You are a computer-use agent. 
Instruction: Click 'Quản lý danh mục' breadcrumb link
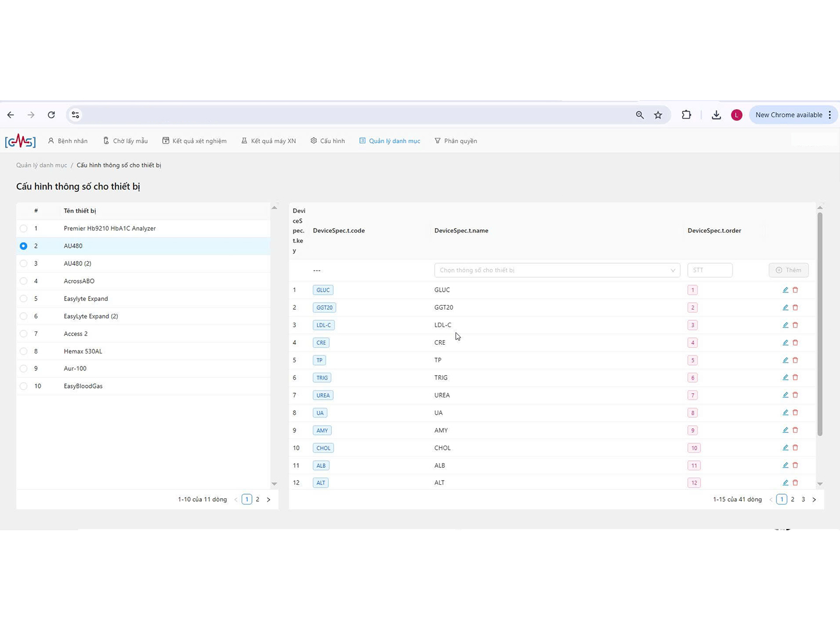pos(41,165)
